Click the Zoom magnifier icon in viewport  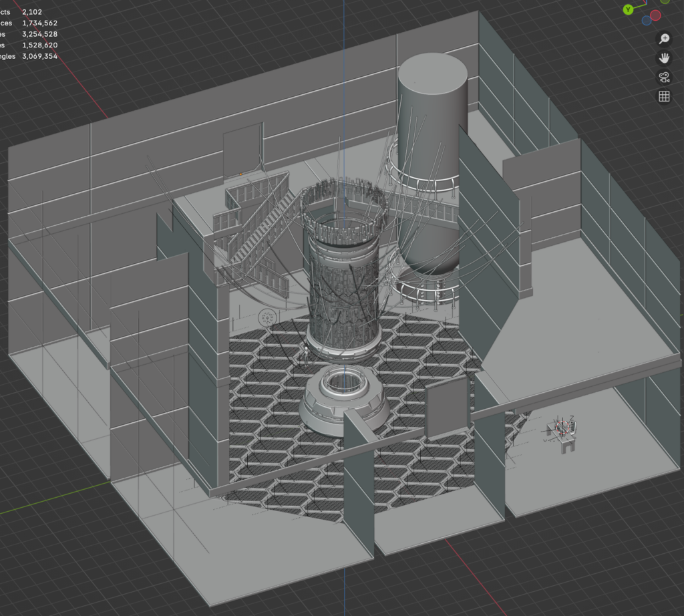pos(664,39)
